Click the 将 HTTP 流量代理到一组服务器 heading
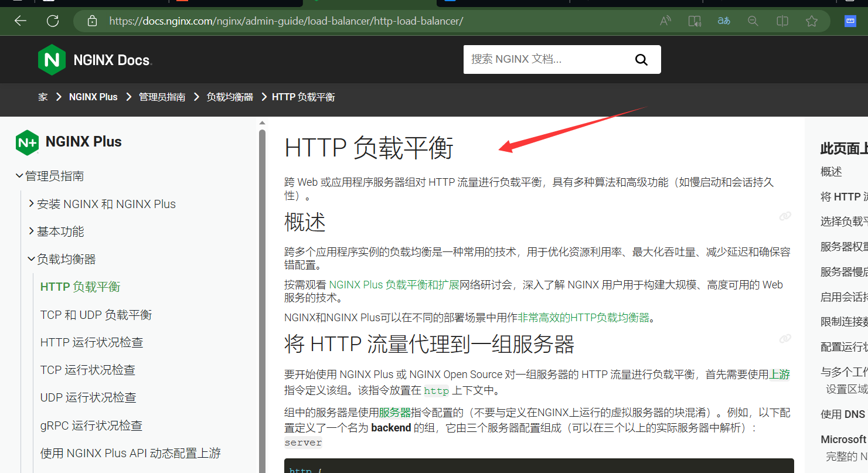868x473 pixels. pos(429,345)
